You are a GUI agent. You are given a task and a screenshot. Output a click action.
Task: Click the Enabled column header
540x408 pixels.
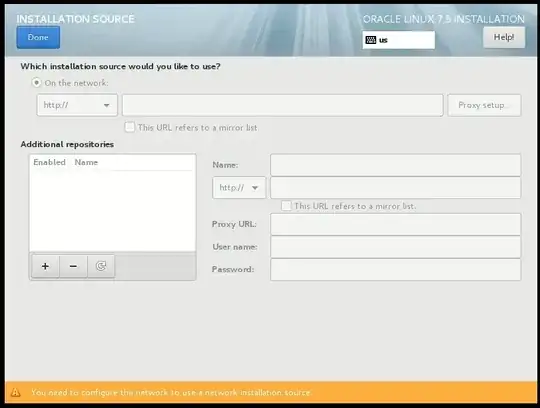pos(49,162)
